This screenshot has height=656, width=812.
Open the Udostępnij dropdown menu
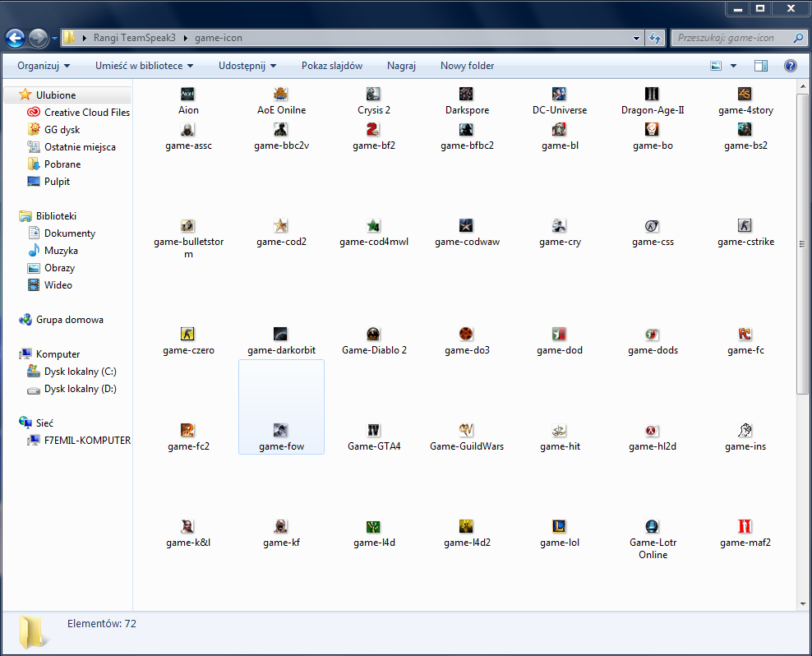click(247, 66)
